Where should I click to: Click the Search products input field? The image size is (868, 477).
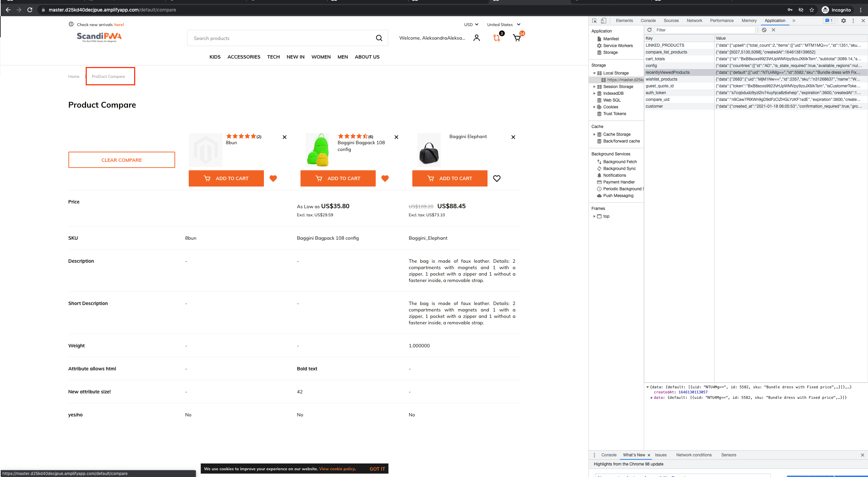click(x=281, y=38)
